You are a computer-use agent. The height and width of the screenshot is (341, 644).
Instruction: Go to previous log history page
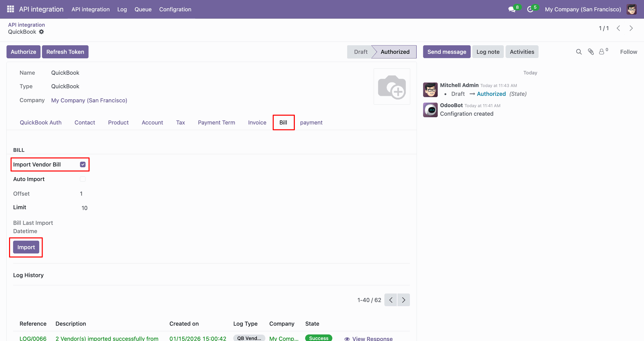tap(391, 300)
